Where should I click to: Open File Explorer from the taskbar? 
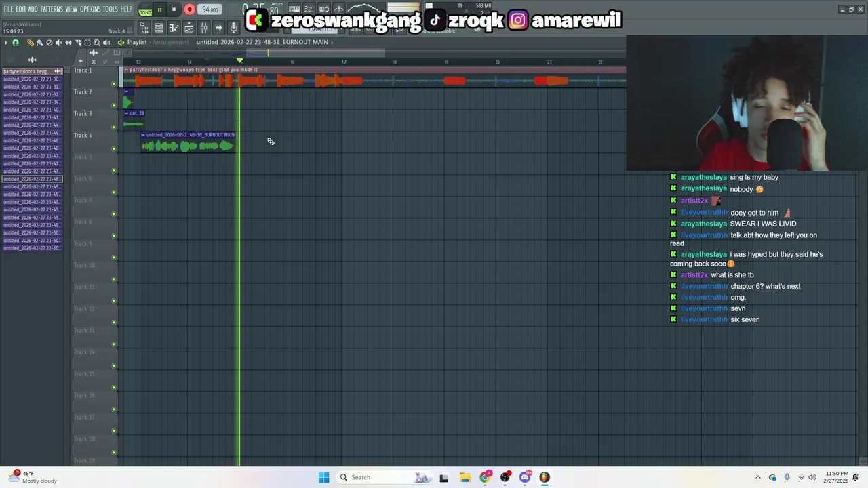[x=465, y=477]
